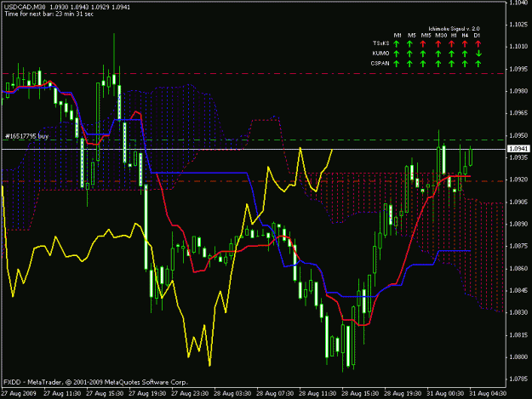Click the KUMO H4 green up arrow

pos(465,54)
